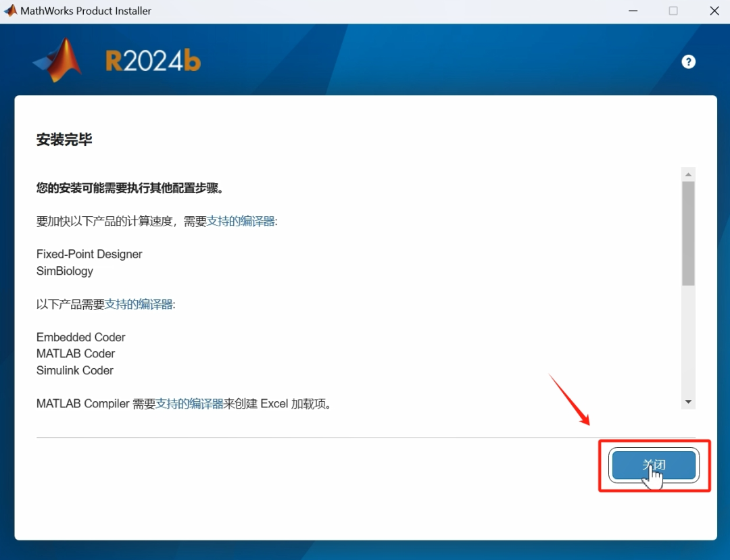Click the vertical scrollbar thumb
The height and width of the screenshot is (560, 730).
coord(688,234)
